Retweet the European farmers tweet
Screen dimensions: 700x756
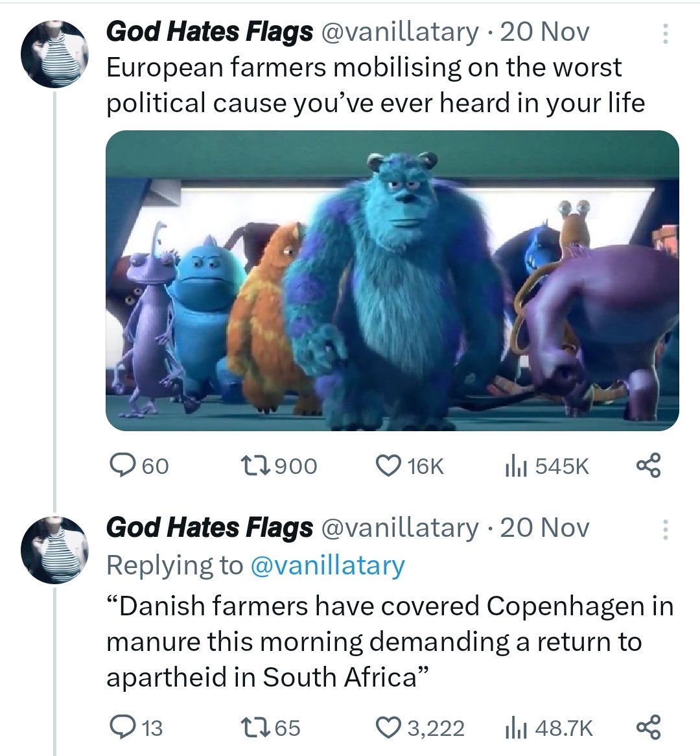250,466
